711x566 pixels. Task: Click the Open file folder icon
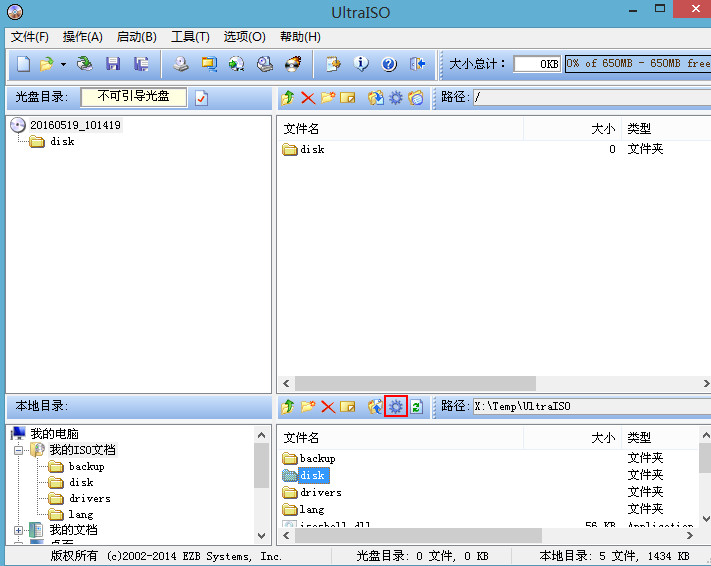pos(46,64)
